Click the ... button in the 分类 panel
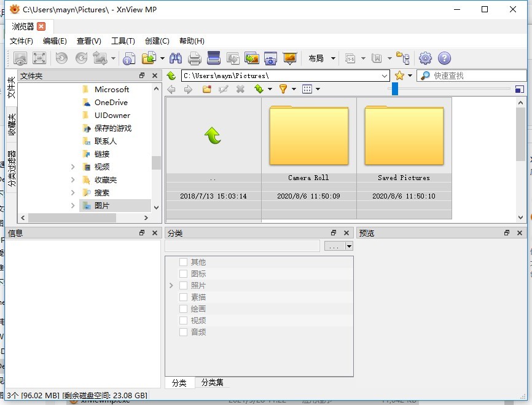Viewport: 532px width, 405px height. coord(332,246)
